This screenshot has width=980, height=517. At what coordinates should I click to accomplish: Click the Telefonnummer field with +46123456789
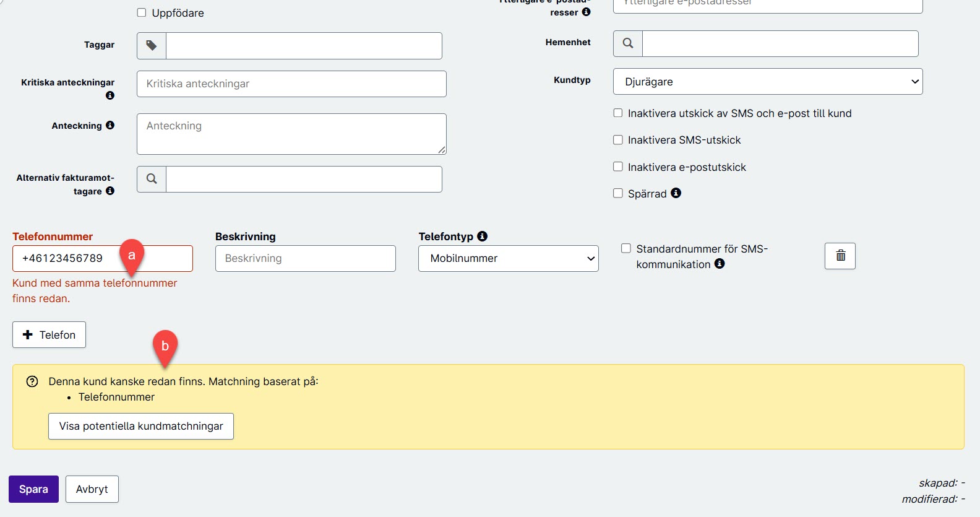pyautogui.click(x=103, y=258)
